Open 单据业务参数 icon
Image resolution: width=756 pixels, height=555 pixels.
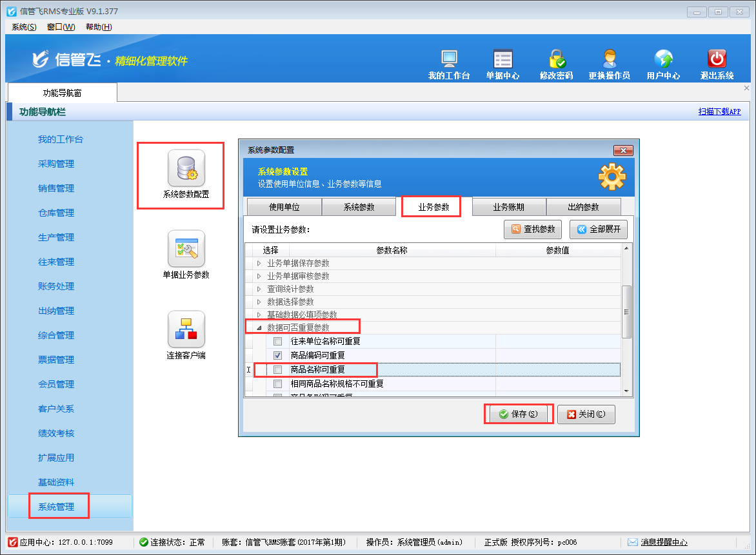tap(186, 249)
